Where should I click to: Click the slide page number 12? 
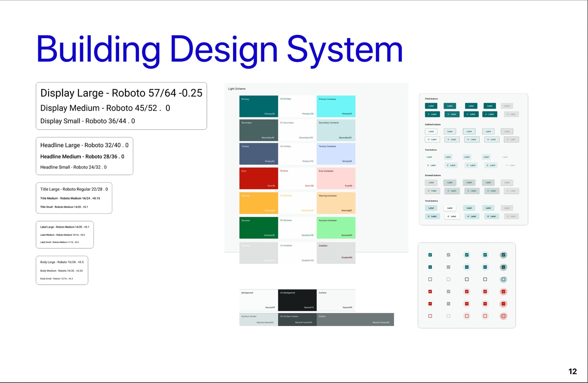[x=573, y=372]
